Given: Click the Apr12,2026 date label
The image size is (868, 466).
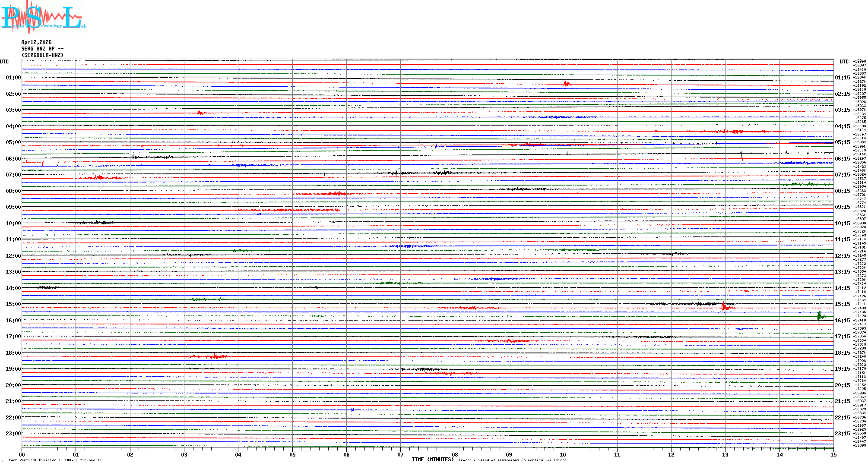Looking at the screenshot, I should pyautogui.click(x=36, y=42).
